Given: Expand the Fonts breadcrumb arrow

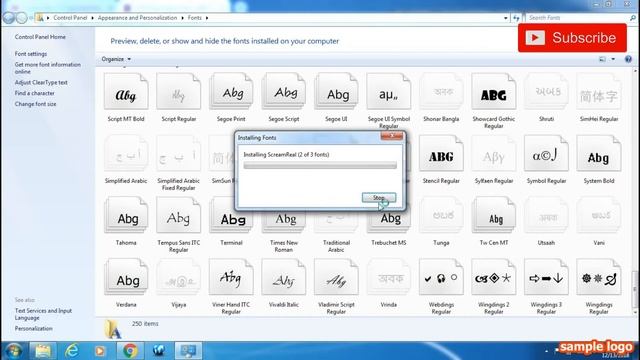Looking at the screenshot, I should (207, 18).
